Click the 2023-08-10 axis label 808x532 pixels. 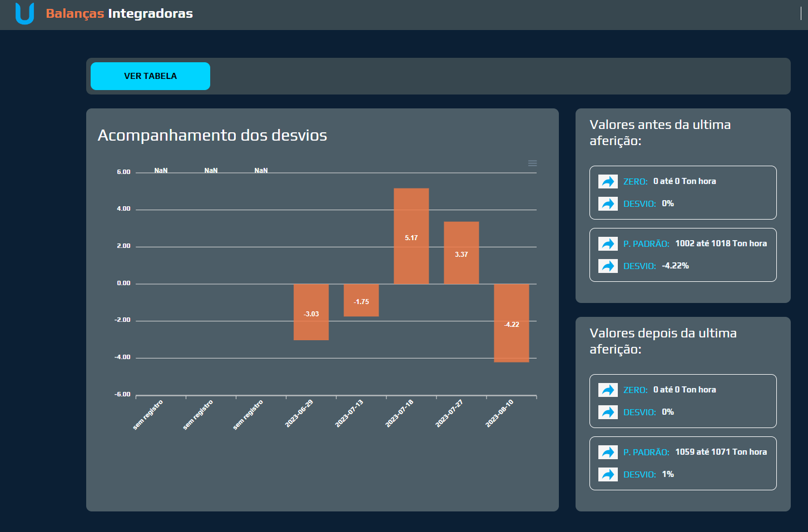point(499,414)
